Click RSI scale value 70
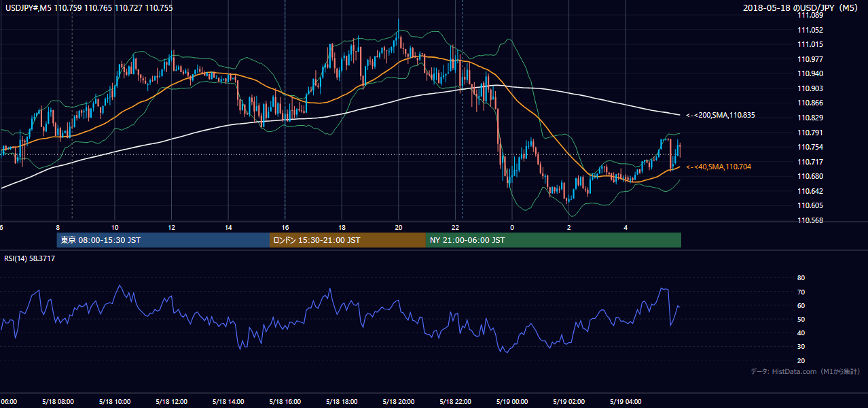Viewport: 868px width, 408px height. pyautogui.click(x=801, y=292)
